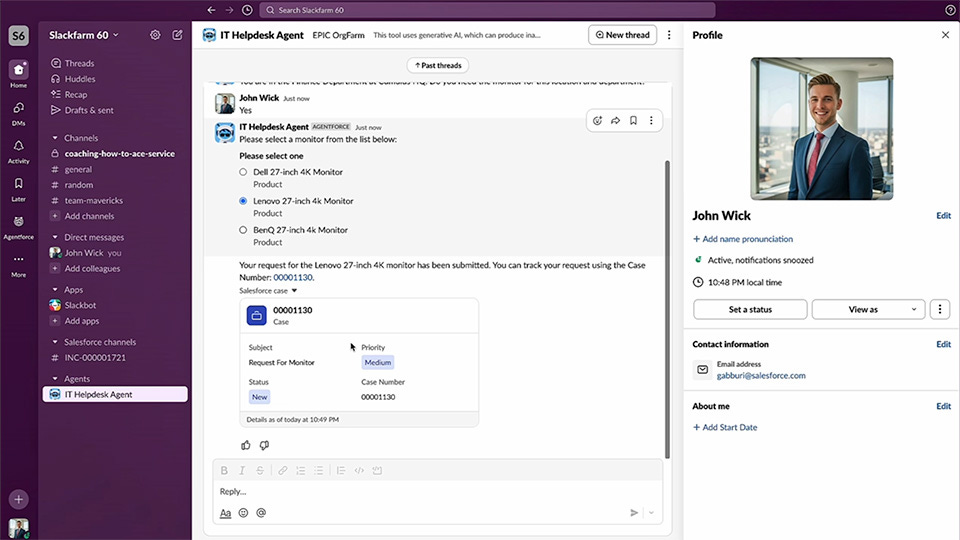Viewport: 960px width, 540px height.
Task: Collapse the Apps section
Action: point(55,290)
